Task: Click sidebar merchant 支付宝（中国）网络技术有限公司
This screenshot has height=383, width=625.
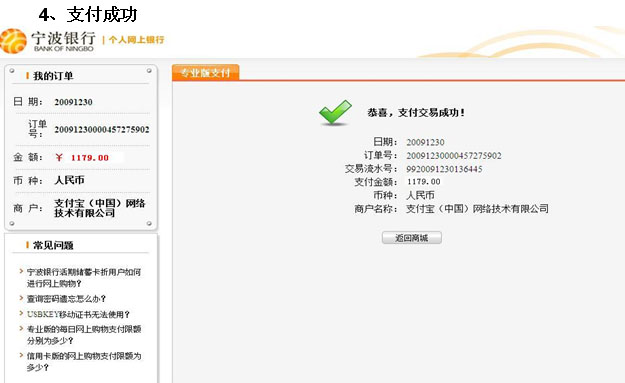Action: (x=100, y=208)
